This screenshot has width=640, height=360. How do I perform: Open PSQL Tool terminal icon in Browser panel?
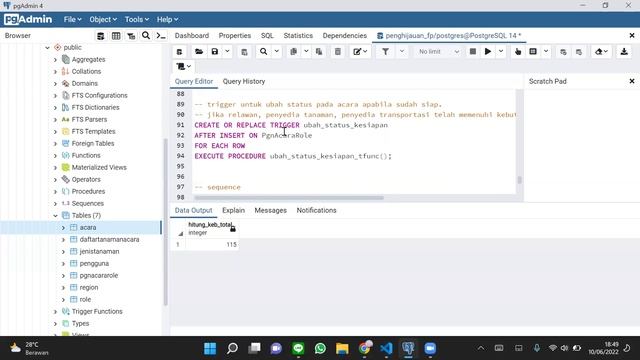(x=161, y=36)
